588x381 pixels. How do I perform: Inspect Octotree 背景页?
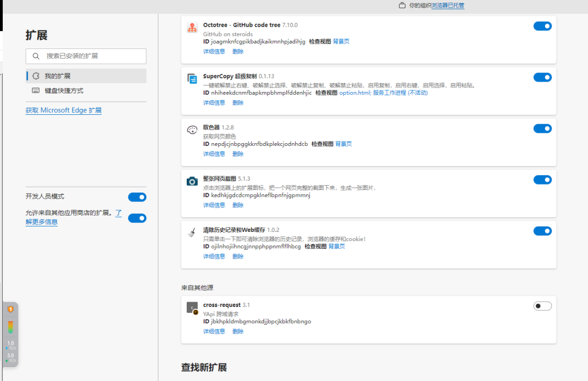[x=341, y=41]
